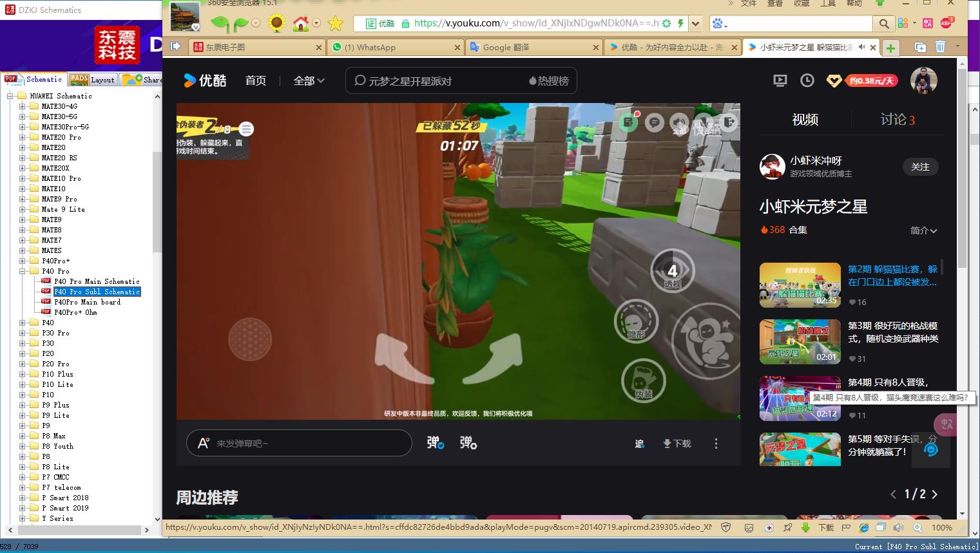Switch to the 视频 tab

[805, 119]
